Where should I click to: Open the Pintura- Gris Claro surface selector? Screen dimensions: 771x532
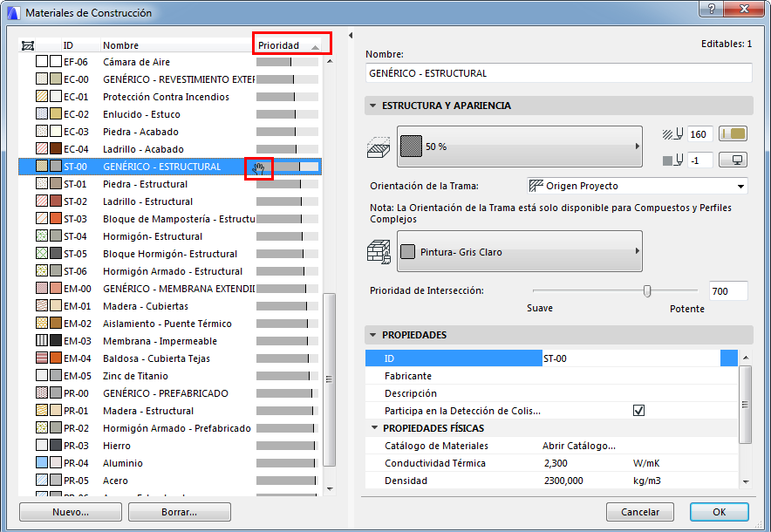click(520, 251)
